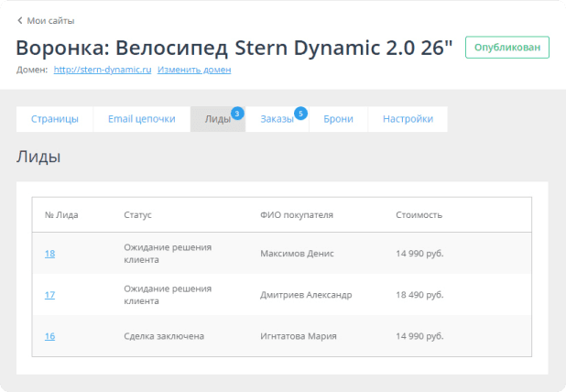Click the Стоимость column header
This screenshot has width=566, height=392.
[419, 215]
